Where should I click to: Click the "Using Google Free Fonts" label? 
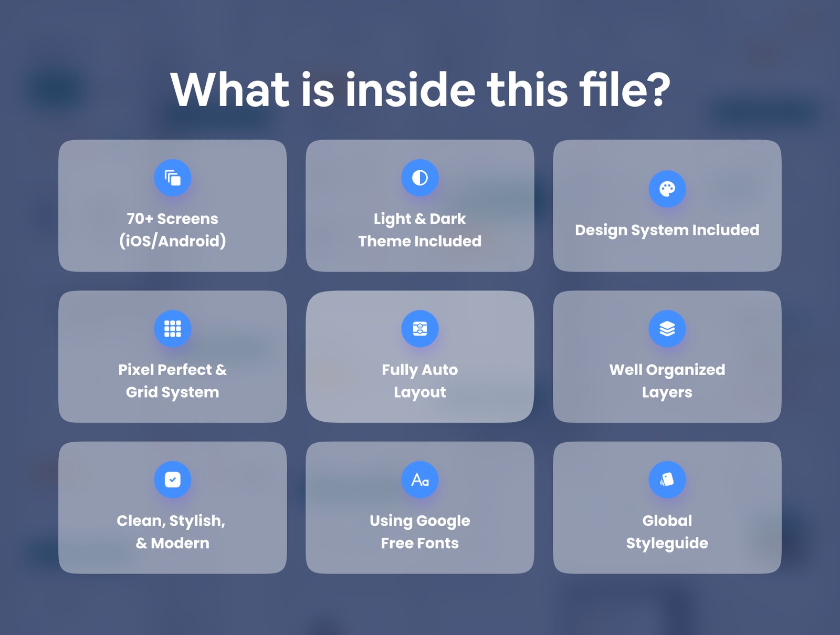[419, 532]
